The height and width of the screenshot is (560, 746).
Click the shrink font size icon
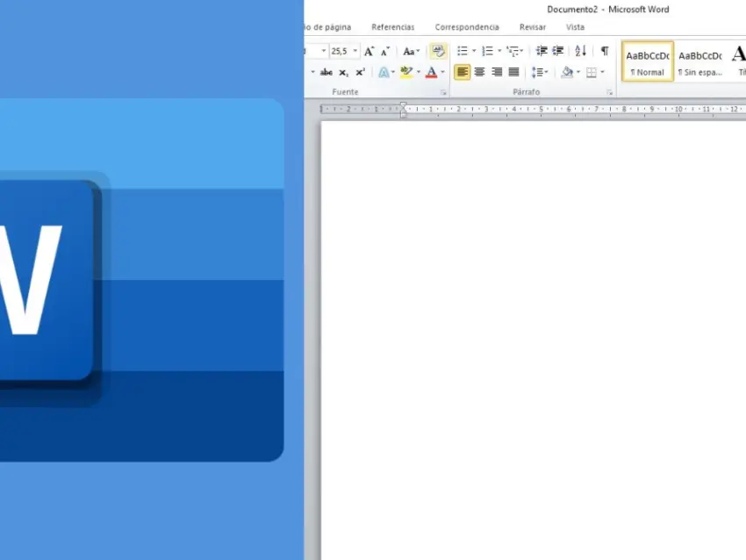tap(385, 52)
